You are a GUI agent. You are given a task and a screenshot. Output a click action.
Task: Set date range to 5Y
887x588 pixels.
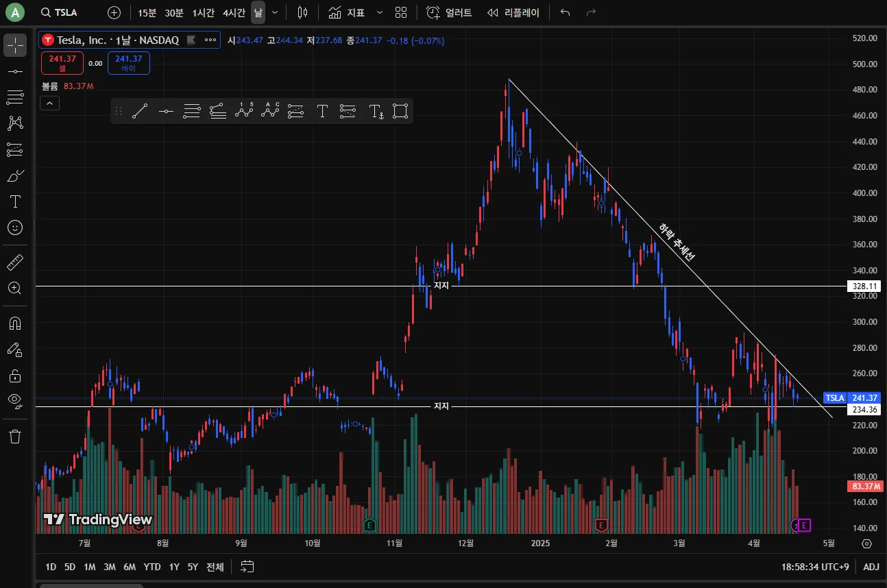193,567
